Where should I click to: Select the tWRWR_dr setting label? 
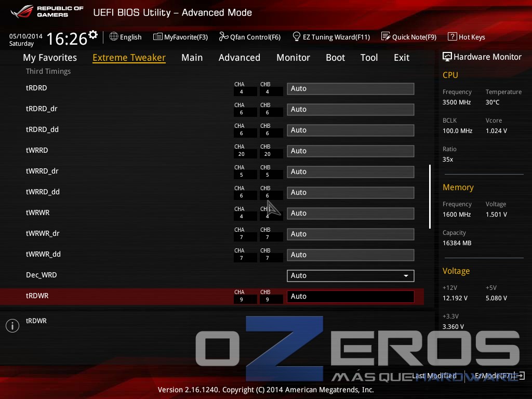(x=43, y=233)
